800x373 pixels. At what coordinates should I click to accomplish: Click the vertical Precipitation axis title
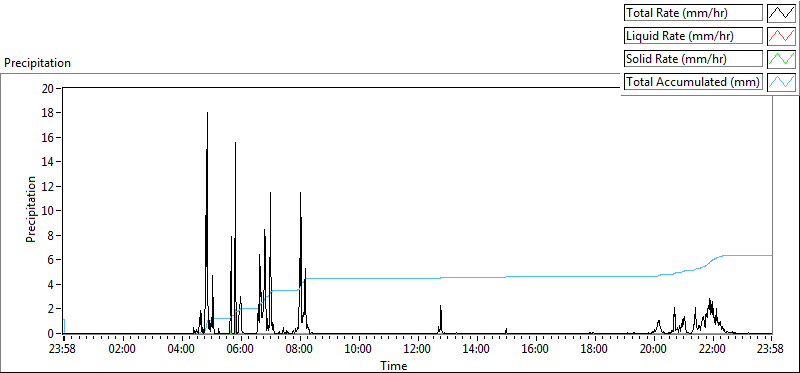point(31,209)
